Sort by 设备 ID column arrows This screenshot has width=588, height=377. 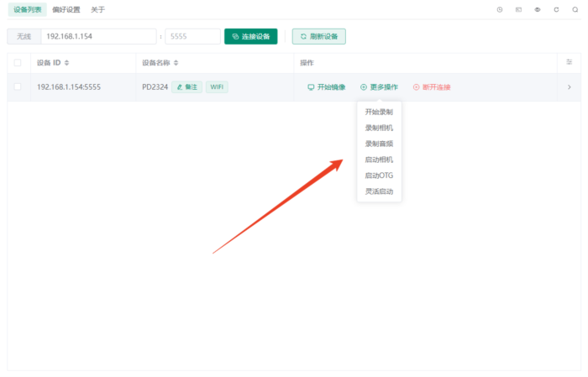coord(67,63)
